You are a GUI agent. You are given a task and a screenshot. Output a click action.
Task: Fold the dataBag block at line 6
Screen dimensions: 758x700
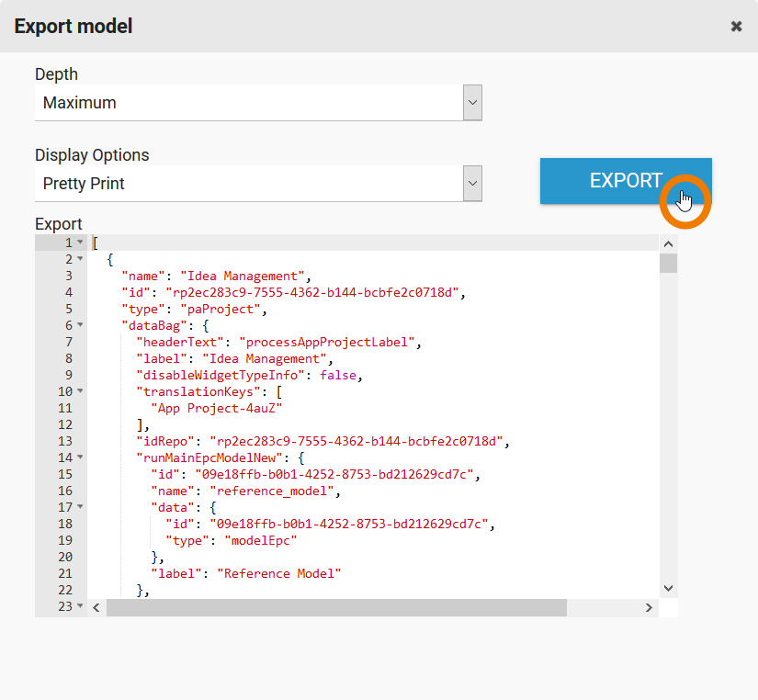tap(80, 325)
